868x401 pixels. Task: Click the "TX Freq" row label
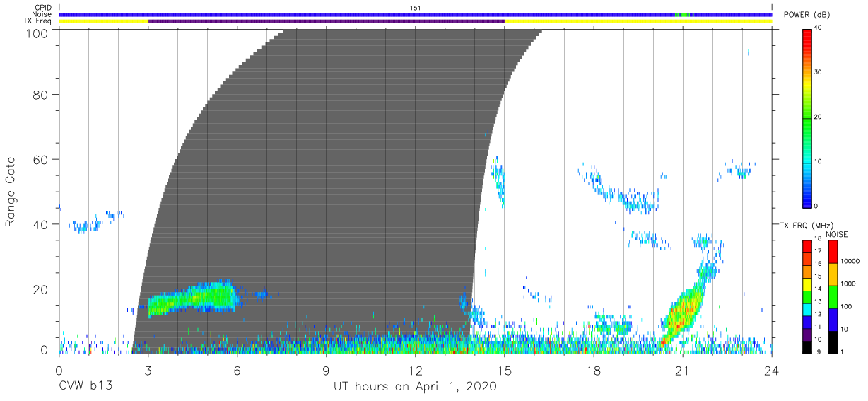39,21
